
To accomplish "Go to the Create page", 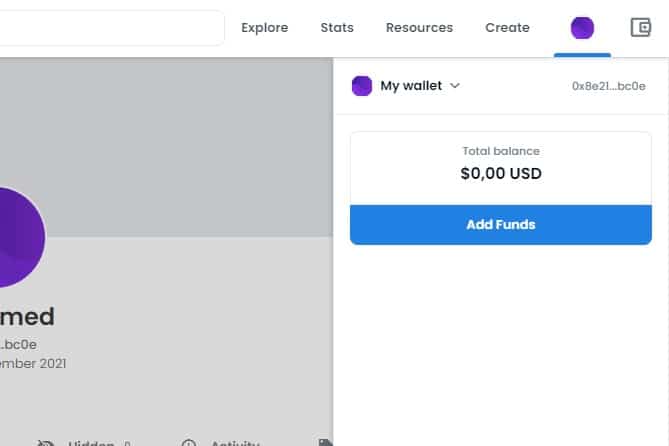I will pyautogui.click(x=507, y=28).
